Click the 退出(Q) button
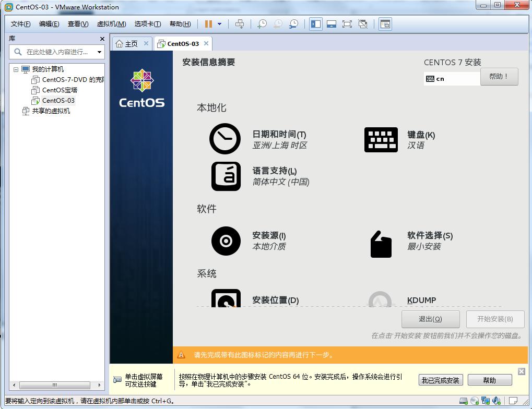The height and width of the screenshot is (409, 532). [430, 319]
